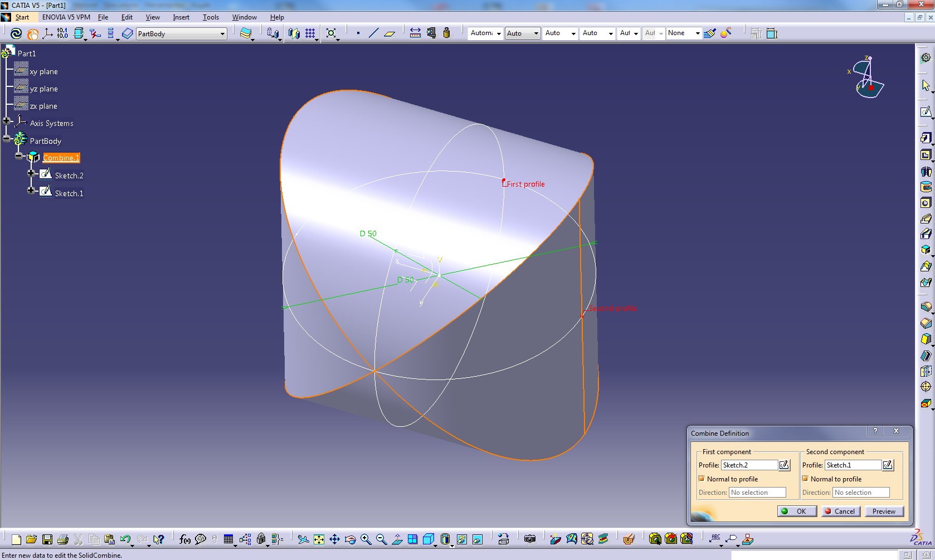The image size is (935, 560).
Task: Click the Zoom In magnifier icon
Action: [366, 539]
